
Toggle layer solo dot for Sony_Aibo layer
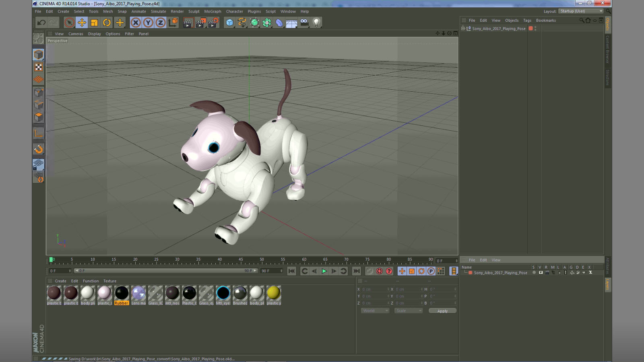[534, 273]
